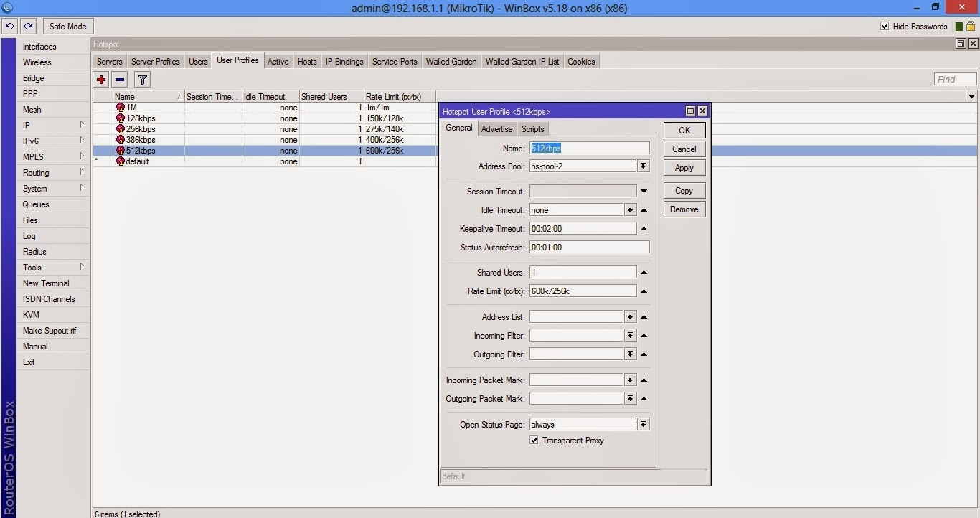Open the Hosts tab
Screen dimensions: 980x518
[x=307, y=62]
